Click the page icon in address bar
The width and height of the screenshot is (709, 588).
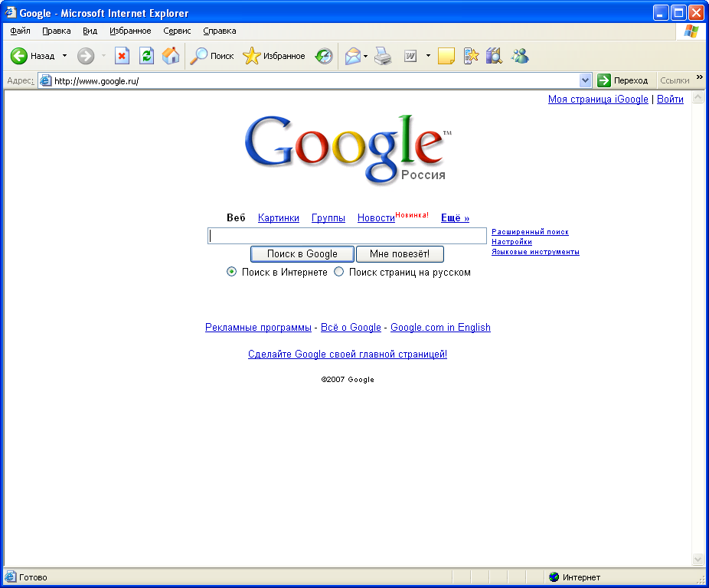(46, 81)
